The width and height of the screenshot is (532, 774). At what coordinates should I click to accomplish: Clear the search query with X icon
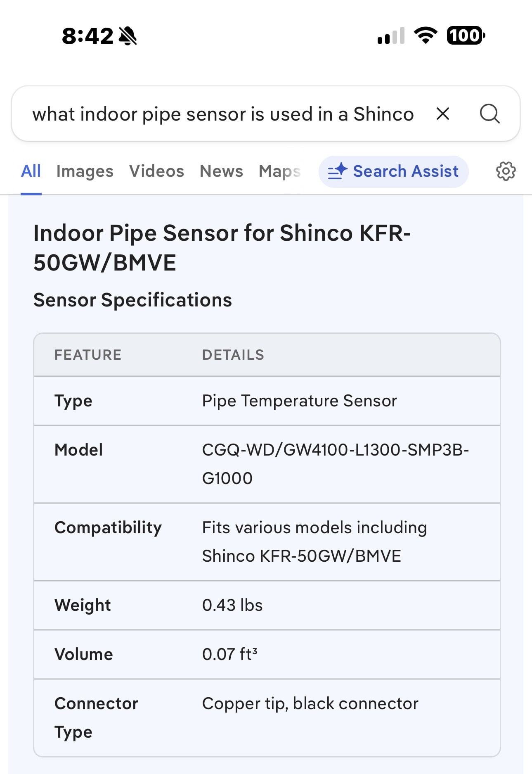pos(442,114)
